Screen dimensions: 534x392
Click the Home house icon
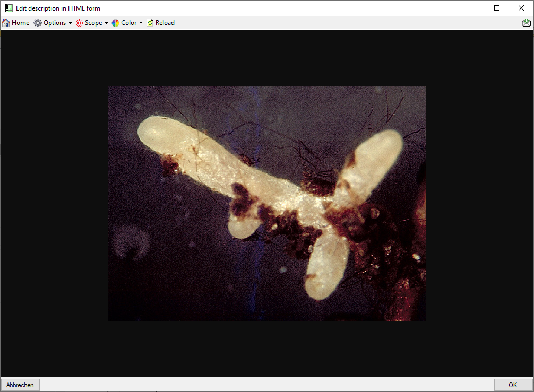pos(6,23)
